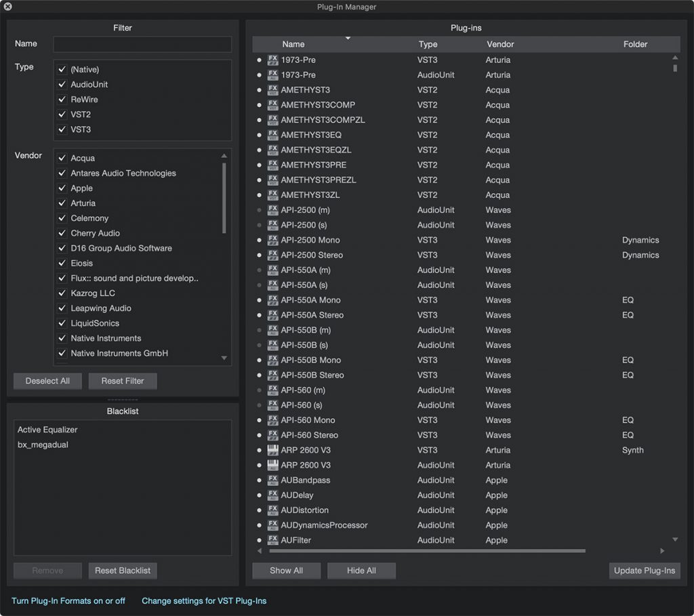Click the Show All button

pos(287,571)
